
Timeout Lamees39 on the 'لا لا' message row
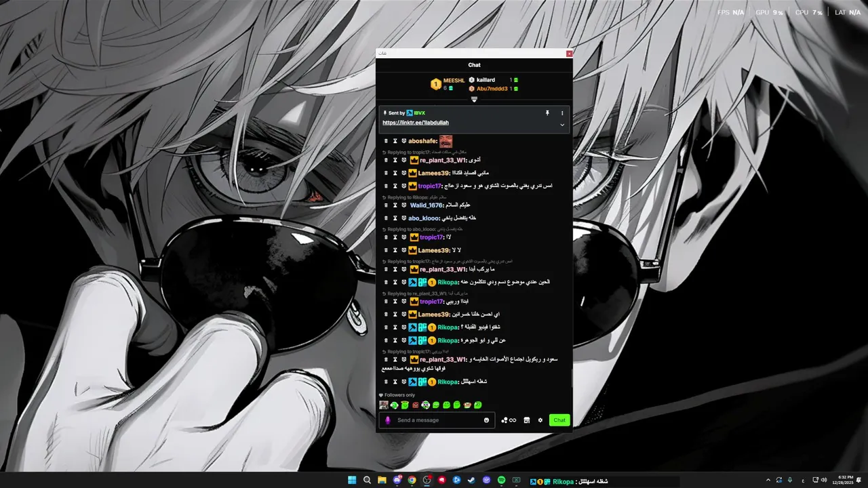pos(395,250)
